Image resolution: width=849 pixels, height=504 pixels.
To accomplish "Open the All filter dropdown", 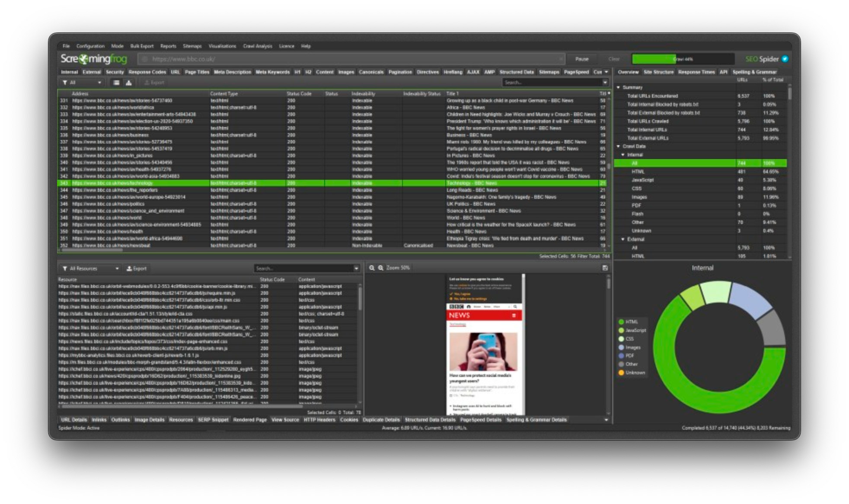I will pos(82,83).
